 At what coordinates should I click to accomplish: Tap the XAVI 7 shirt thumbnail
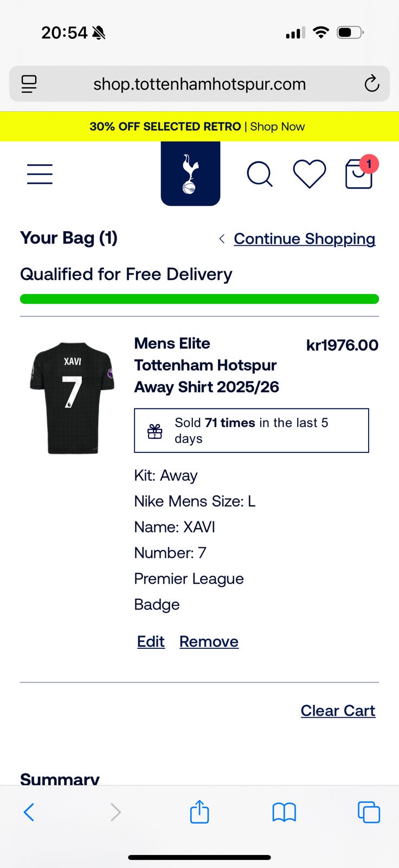[x=72, y=398]
